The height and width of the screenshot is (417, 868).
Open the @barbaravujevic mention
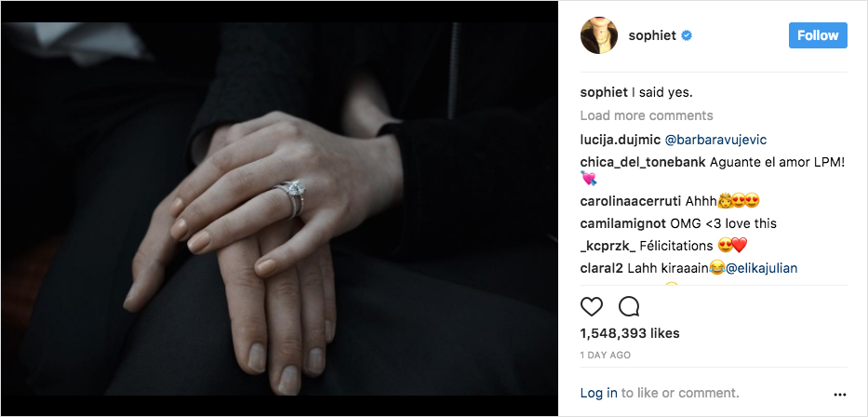click(715, 140)
